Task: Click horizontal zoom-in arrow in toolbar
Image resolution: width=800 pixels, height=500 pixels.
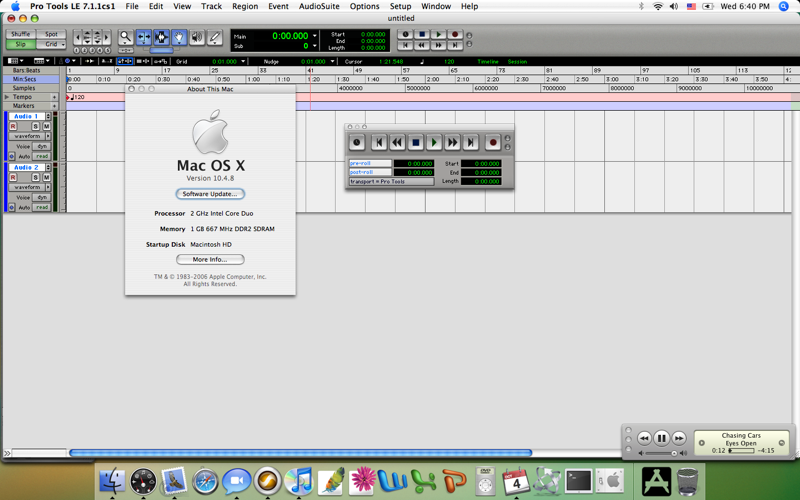Action: pos(107,37)
